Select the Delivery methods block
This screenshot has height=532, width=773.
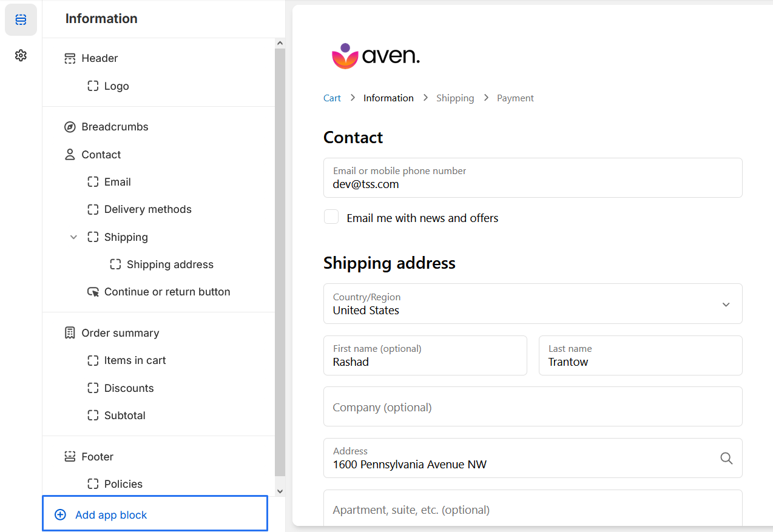[147, 209]
